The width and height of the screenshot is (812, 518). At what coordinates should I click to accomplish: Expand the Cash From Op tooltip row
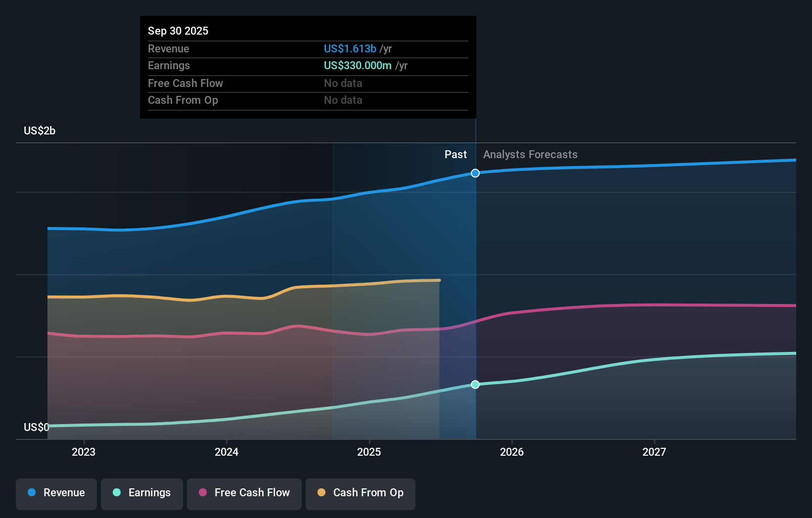(183, 100)
